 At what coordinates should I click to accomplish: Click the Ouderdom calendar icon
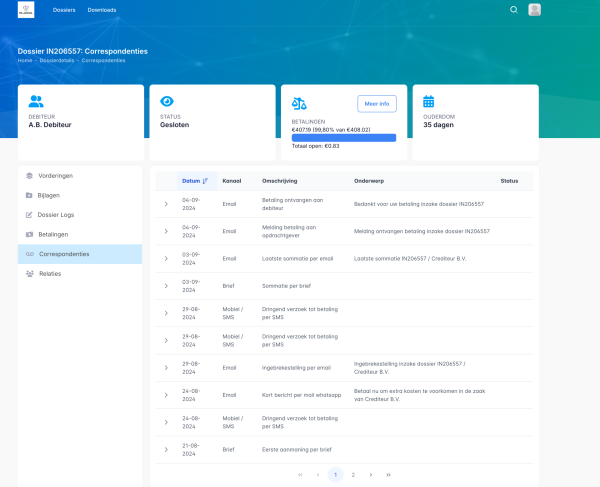click(x=429, y=101)
